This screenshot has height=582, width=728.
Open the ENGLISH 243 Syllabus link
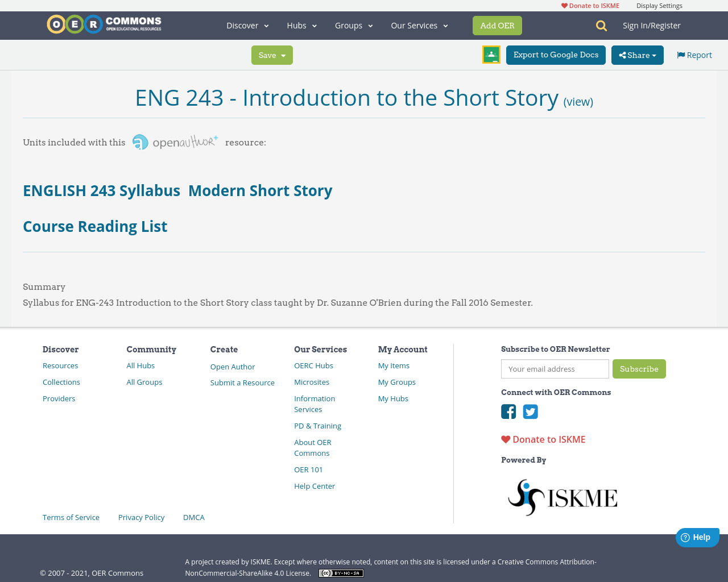[x=101, y=190]
